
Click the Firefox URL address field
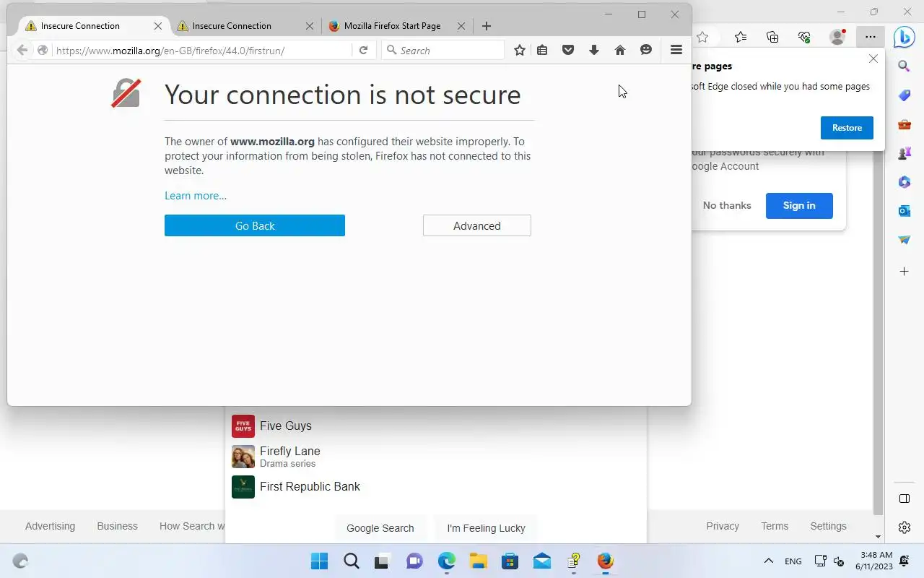click(x=202, y=51)
